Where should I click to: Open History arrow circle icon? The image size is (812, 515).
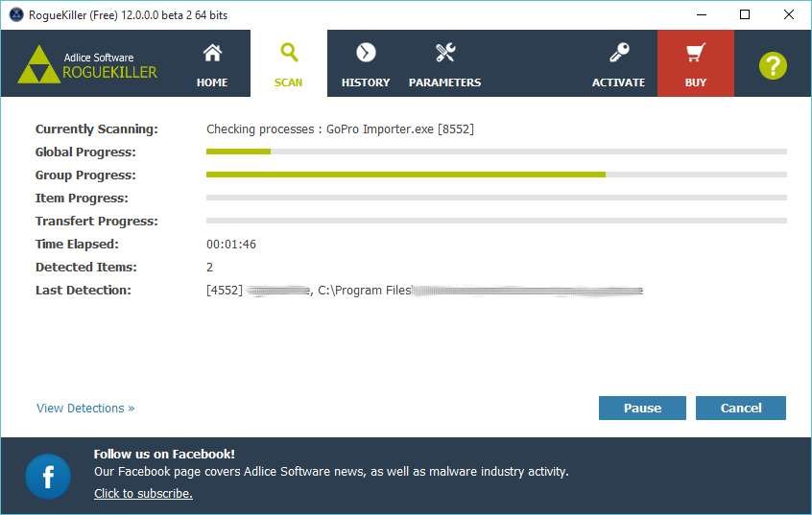[366, 53]
